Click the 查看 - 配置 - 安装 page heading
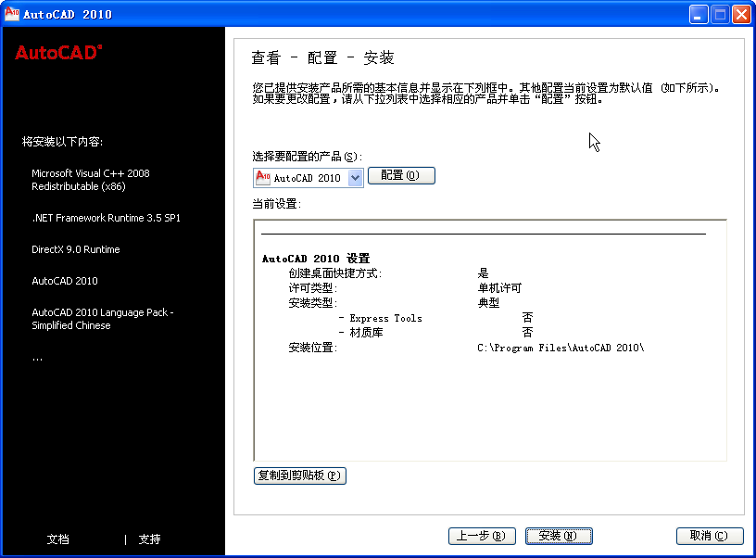 coord(322,57)
